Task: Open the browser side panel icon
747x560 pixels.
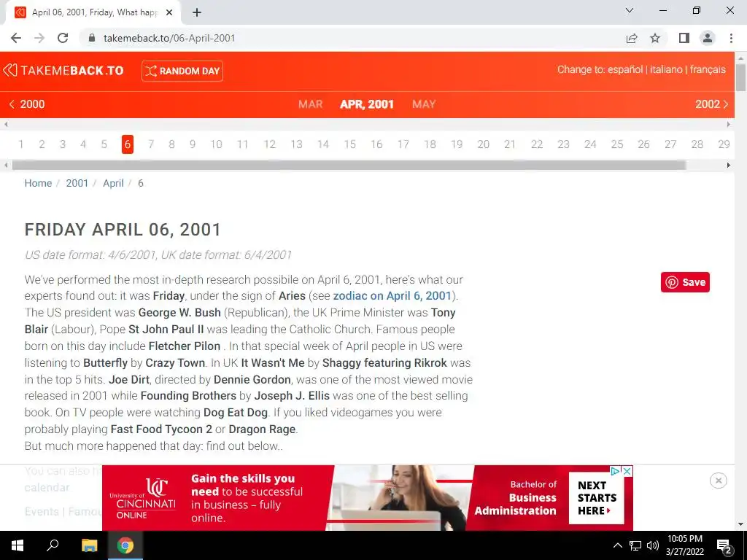Action: click(x=684, y=38)
